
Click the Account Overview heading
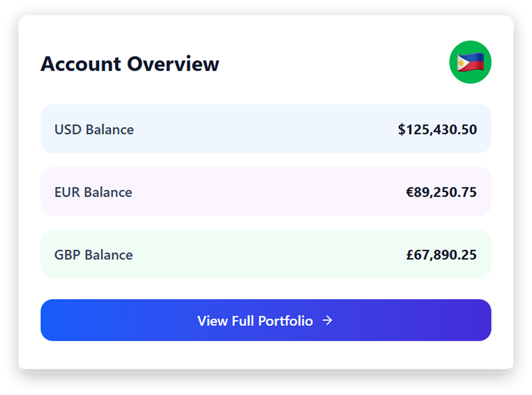coord(130,64)
